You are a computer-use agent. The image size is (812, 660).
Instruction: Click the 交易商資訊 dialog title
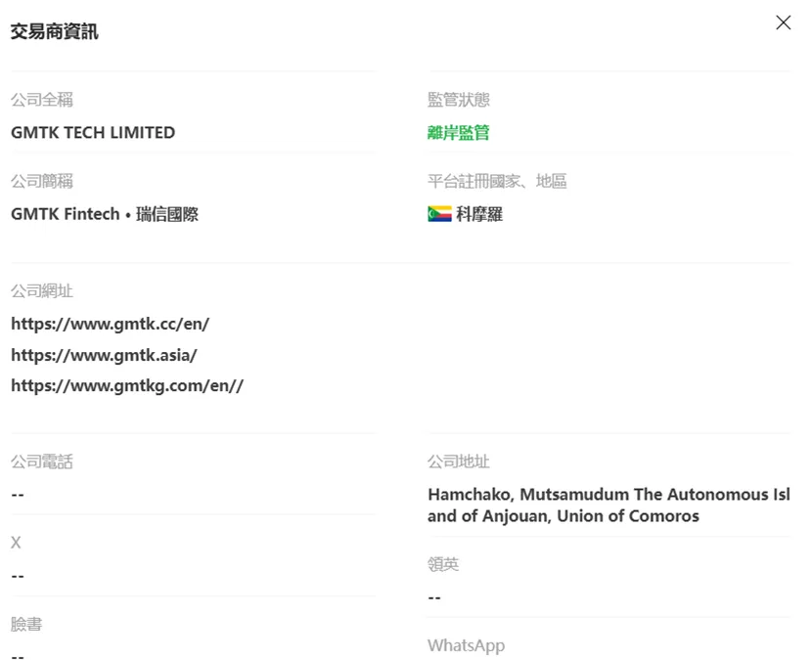point(55,31)
